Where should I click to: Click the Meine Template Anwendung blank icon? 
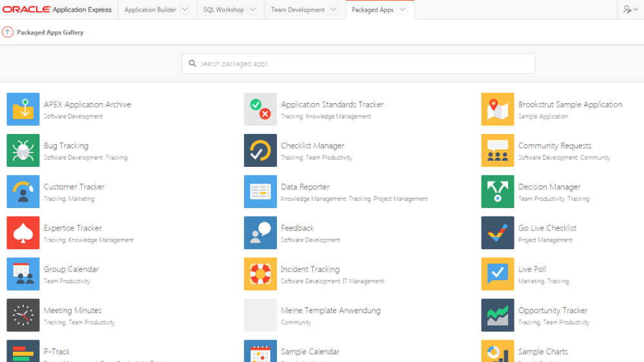pyautogui.click(x=260, y=315)
